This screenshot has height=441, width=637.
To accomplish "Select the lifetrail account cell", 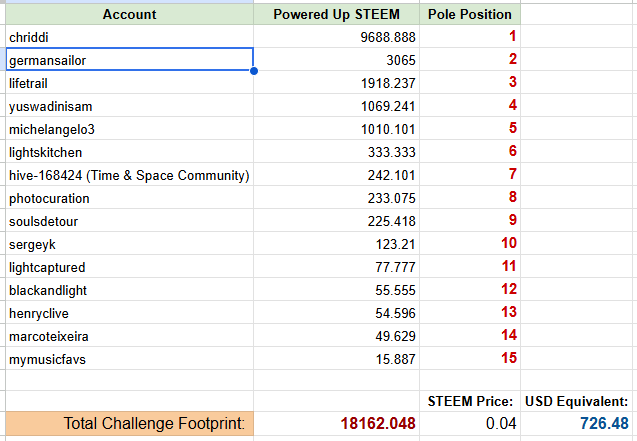I will point(130,83).
